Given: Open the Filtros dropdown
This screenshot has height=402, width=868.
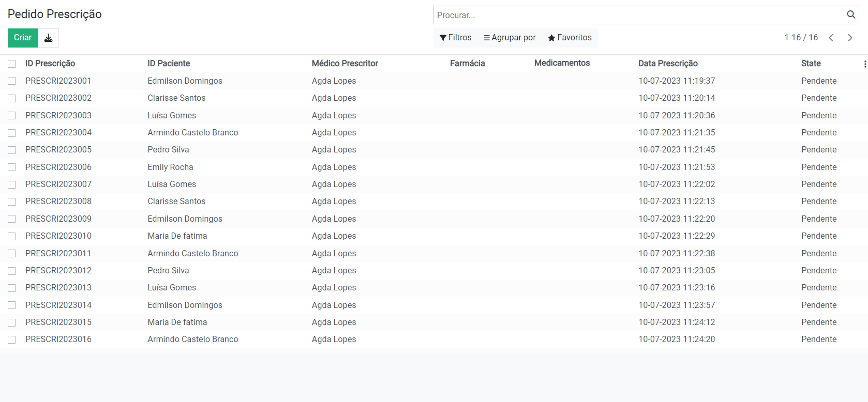Looking at the screenshot, I should point(456,38).
